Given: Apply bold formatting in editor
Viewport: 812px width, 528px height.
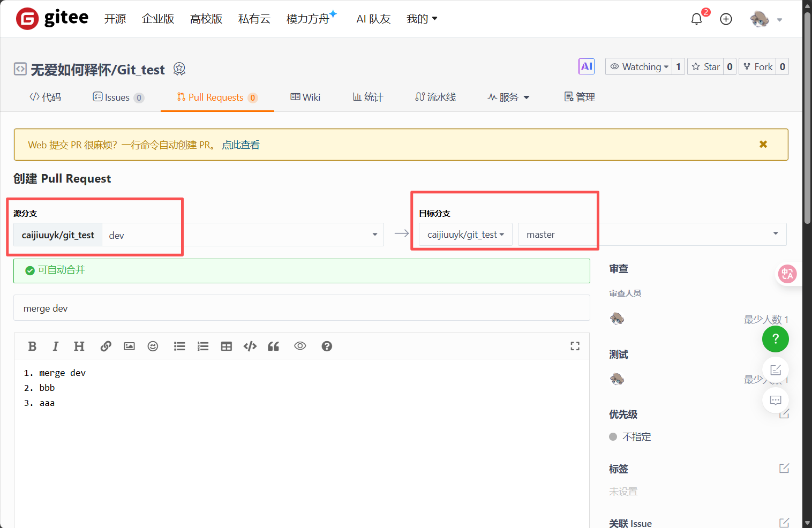Looking at the screenshot, I should click(x=32, y=346).
